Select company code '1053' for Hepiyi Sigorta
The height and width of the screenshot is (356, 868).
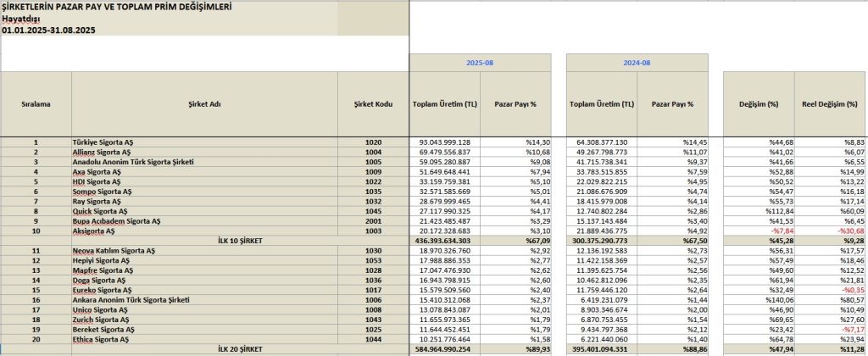(373, 260)
